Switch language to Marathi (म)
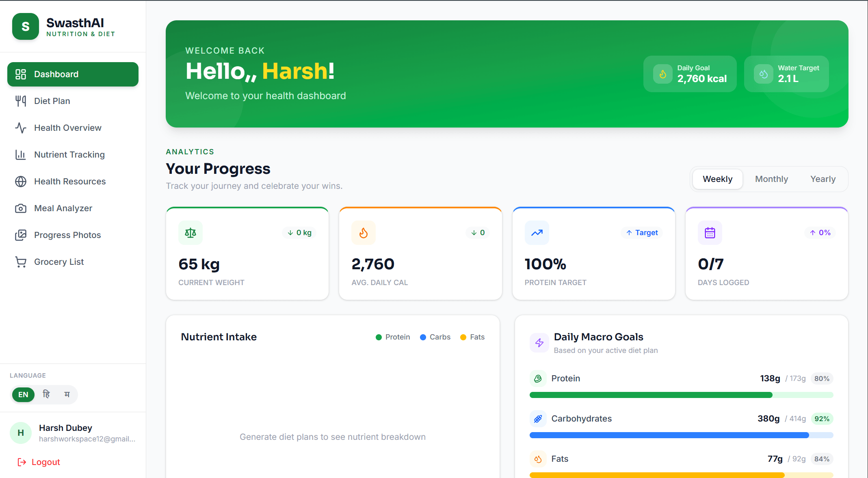Viewport: 868px width, 478px height. click(x=67, y=395)
